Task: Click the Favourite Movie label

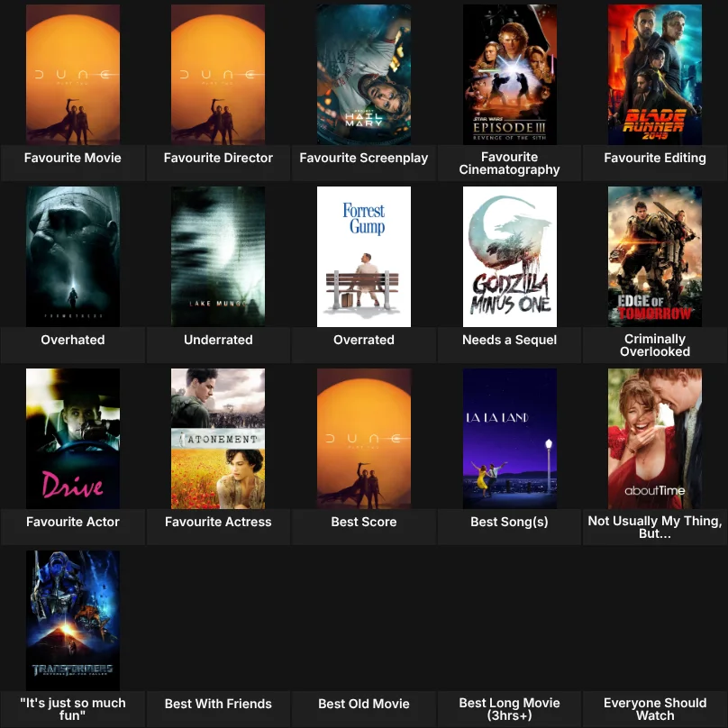Action: click(x=73, y=158)
